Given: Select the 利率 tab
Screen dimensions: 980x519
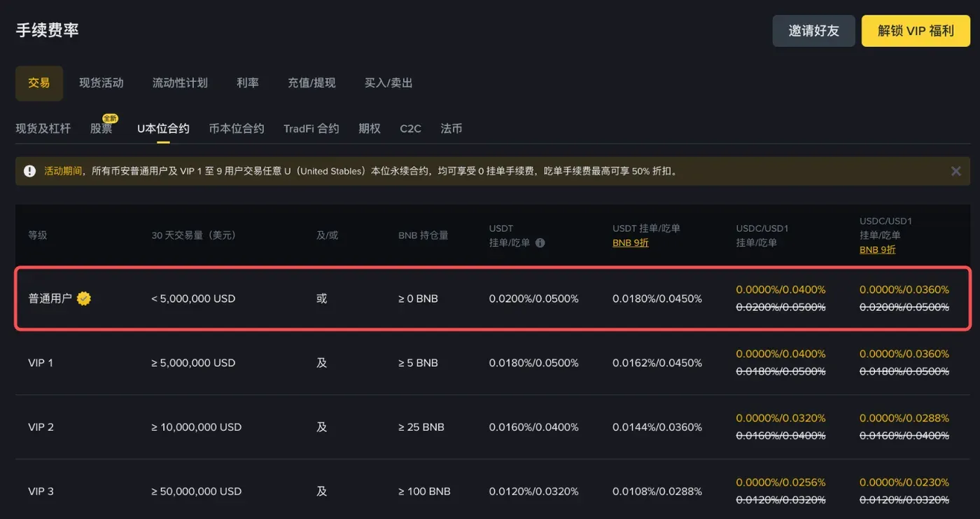Looking at the screenshot, I should coord(248,83).
